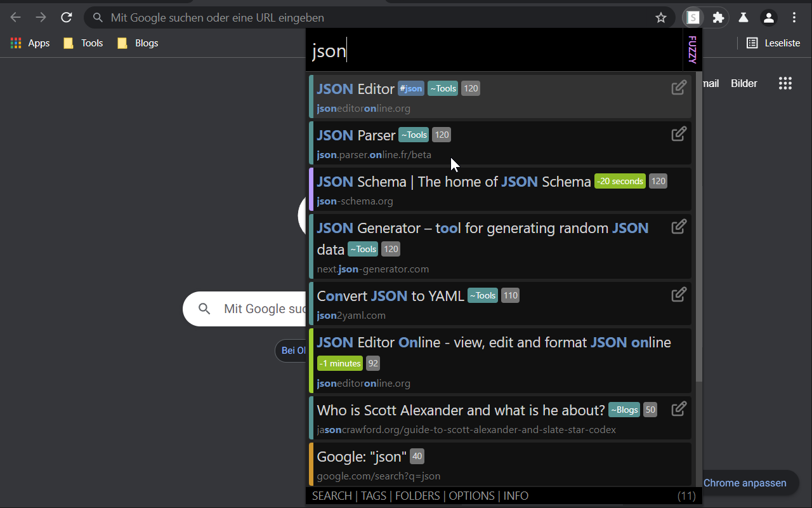Click the jsoneditoronline.org URL under JSON Editor
The image size is (812, 508).
363,109
